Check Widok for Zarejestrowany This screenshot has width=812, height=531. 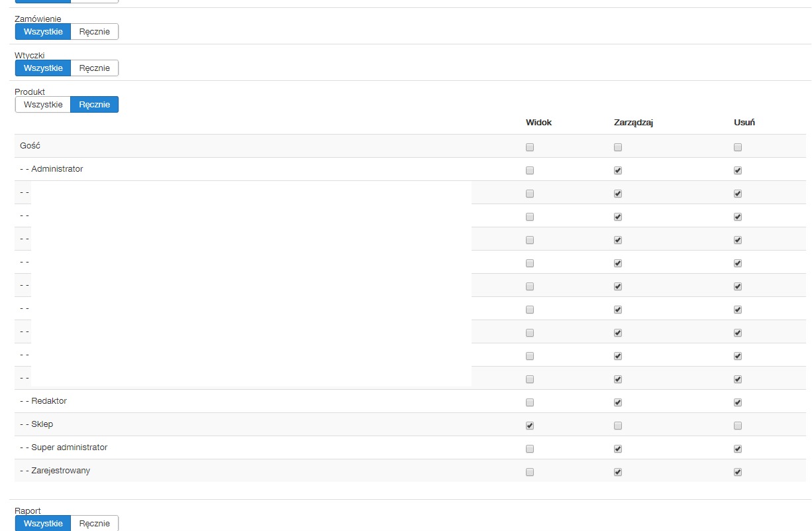click(530, 472)
